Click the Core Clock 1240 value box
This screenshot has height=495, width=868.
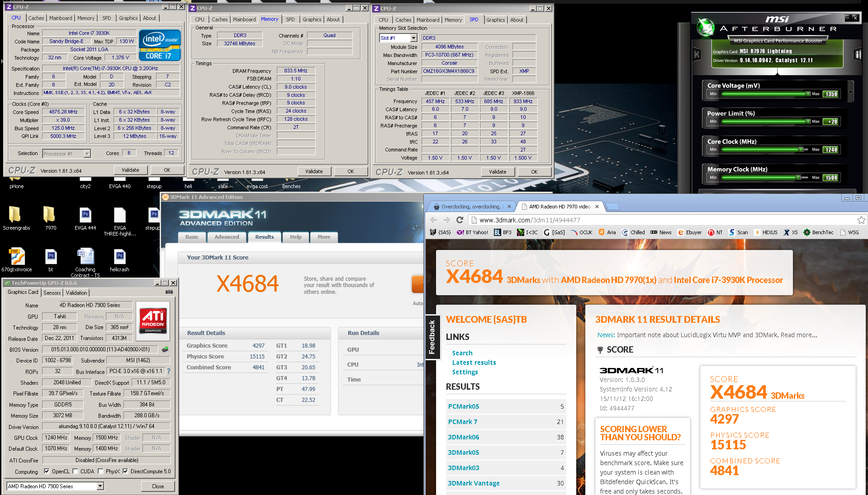pos(831,150)
